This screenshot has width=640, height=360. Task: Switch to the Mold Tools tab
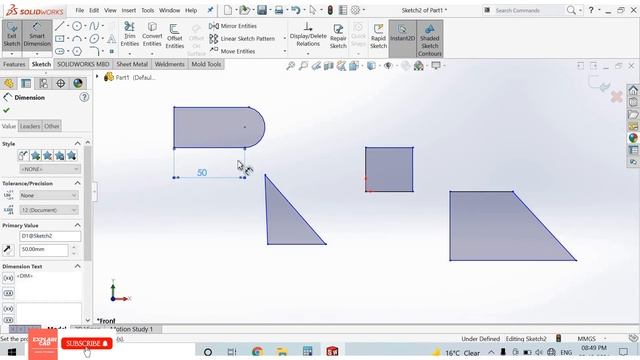[206, 64]
